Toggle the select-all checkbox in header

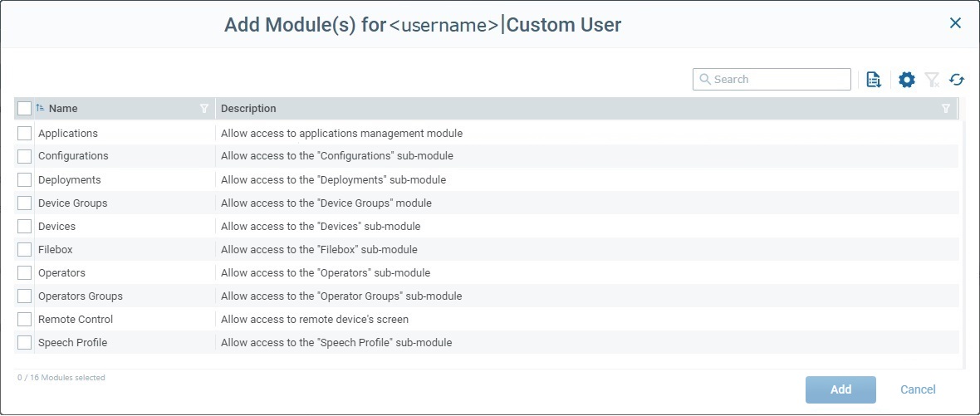coord(24,108)
